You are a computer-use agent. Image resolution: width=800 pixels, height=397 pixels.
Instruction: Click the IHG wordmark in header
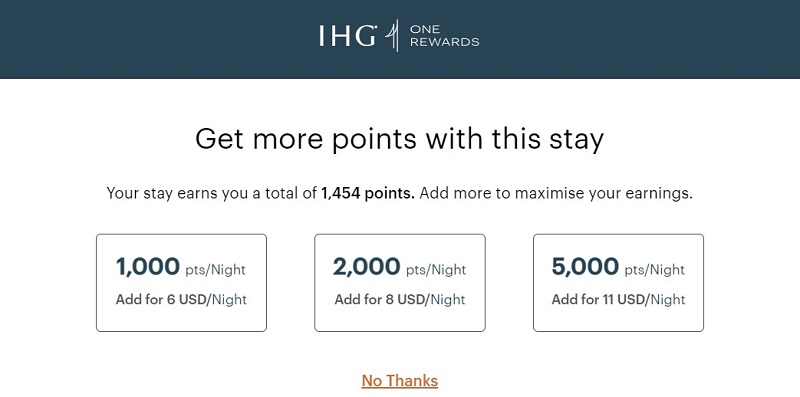click(x=348, y=36)
